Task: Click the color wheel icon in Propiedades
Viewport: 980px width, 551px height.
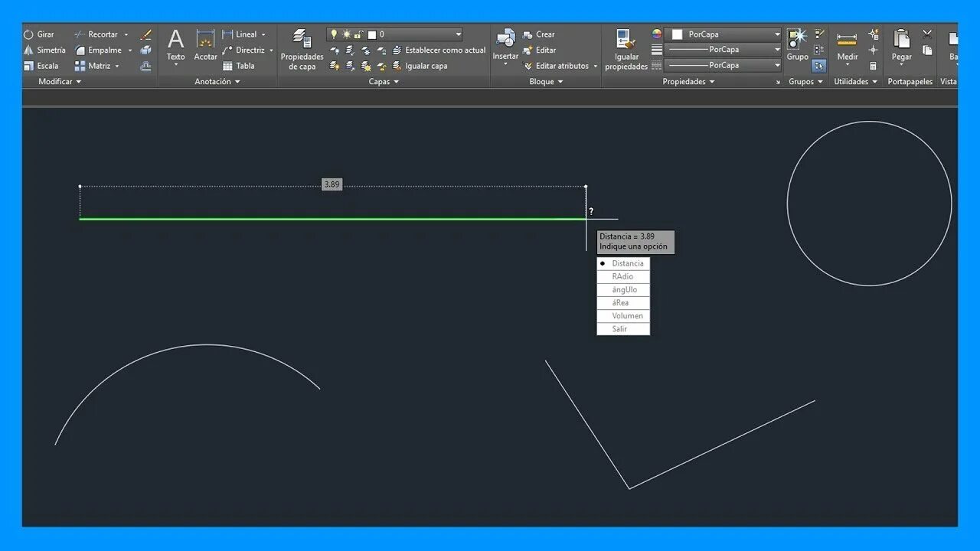Action: 656,34
